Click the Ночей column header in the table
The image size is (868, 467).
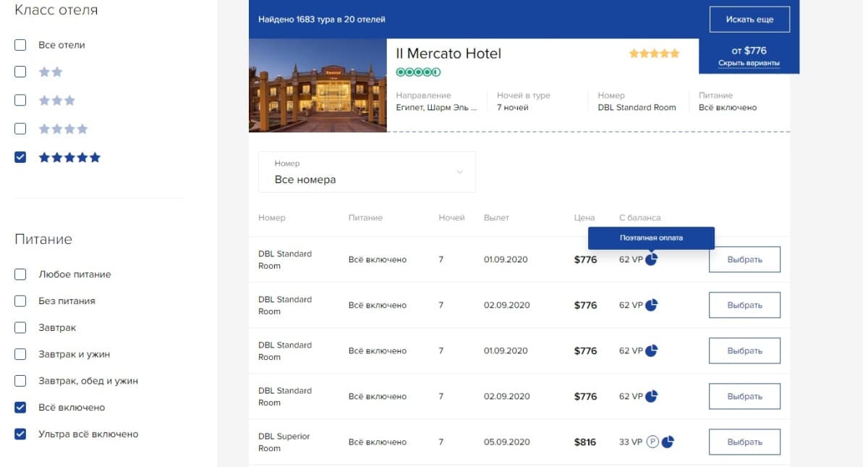pyautogui.click(x=451, y=217)
